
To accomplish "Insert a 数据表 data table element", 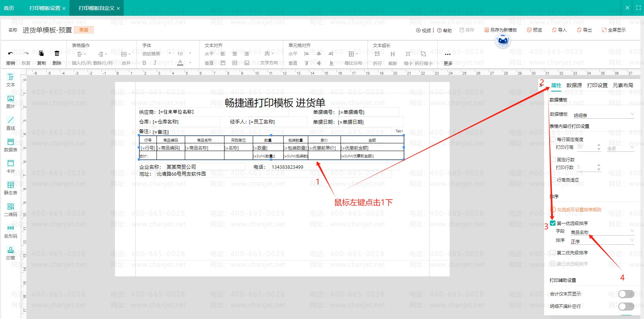I will pyautogui.click(x=11, y=144).
